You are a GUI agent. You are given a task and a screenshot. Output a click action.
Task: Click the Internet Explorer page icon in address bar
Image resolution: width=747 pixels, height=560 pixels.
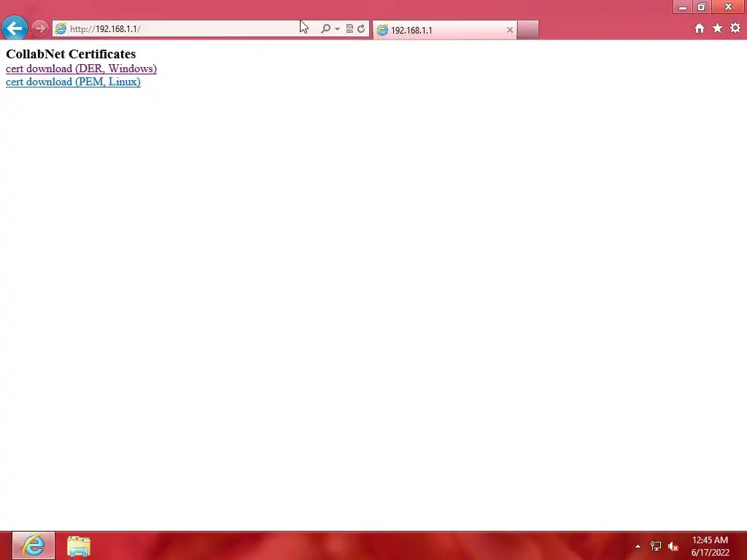point(61,28)
